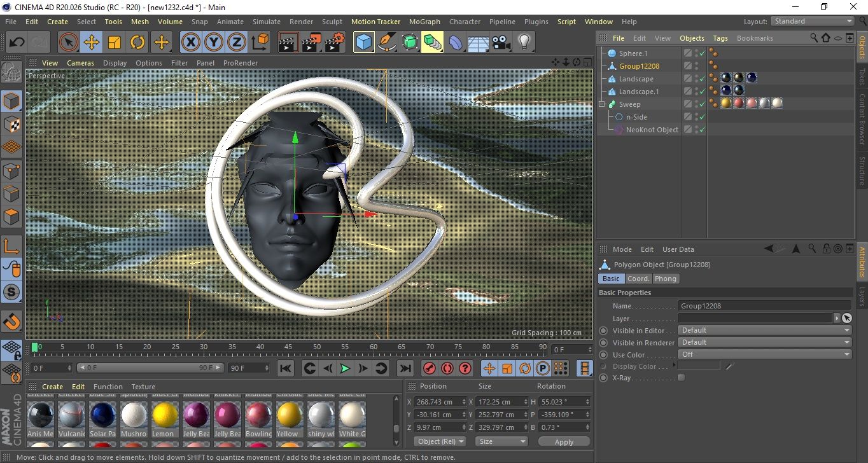
Task: Activate the Move tool in top toolbar
Action: (x=92, y=43)
